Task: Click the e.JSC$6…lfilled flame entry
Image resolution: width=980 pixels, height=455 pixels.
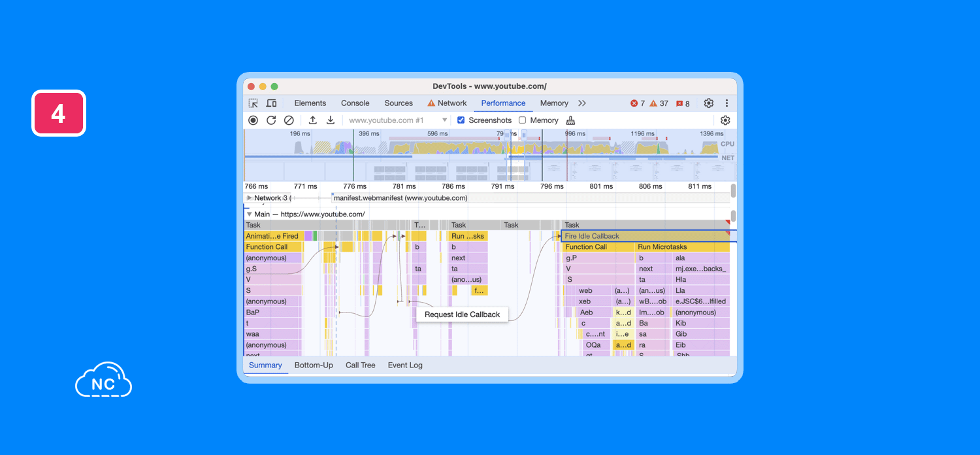Action: [702, 301]
